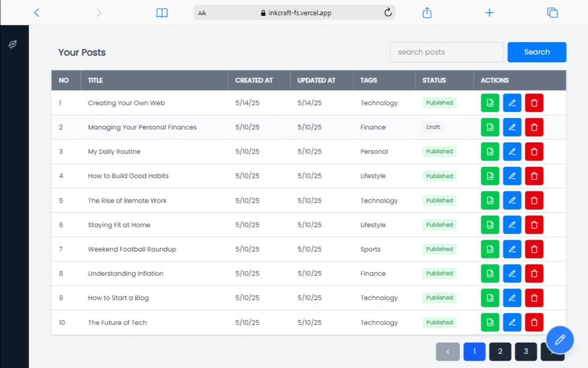Delete Managing Your Personal Finances post
The image size is (588, 368).
click(534, 127)
